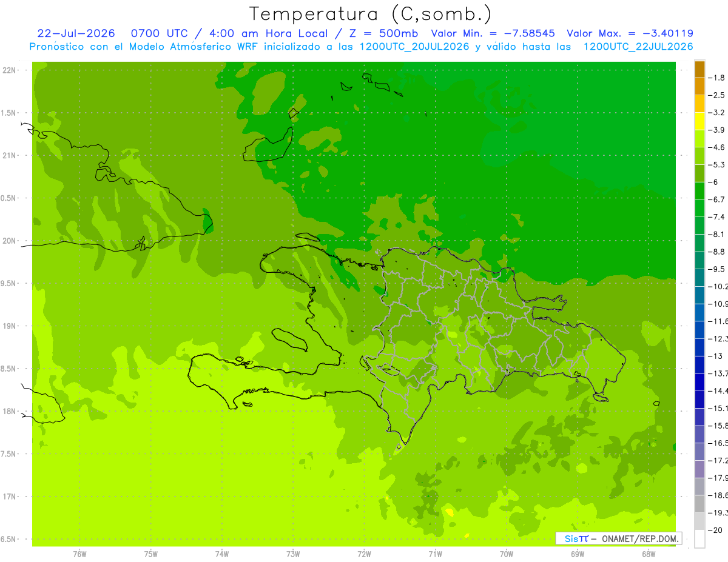728x562 pixels.
Task: Click the -9.5 color scale label
Action: tap(718, 269)
